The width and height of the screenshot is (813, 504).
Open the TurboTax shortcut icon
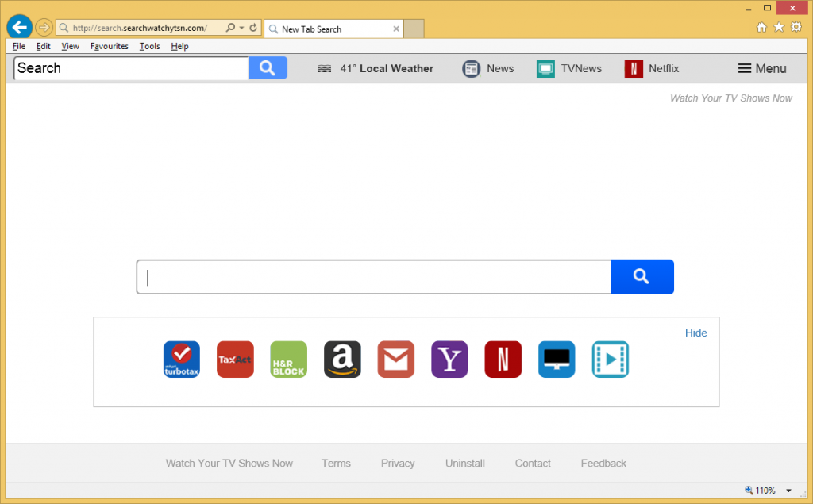(182, 360)
